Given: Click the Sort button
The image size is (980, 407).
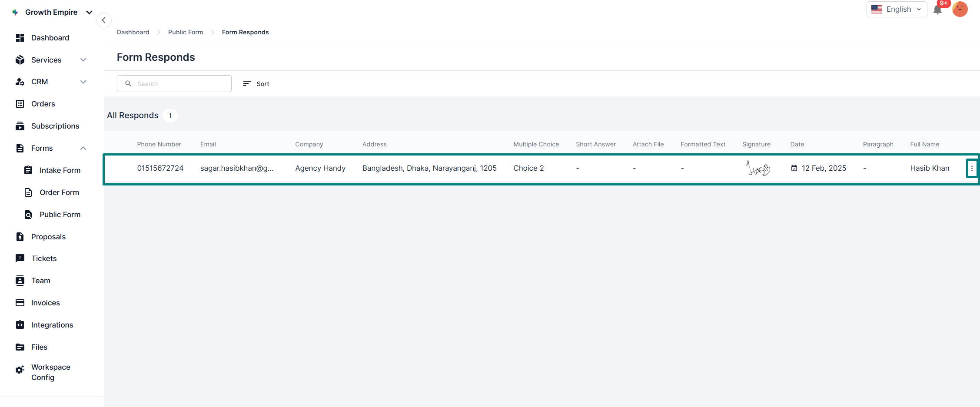Looking at the screenshot, I should coord(256,84).
